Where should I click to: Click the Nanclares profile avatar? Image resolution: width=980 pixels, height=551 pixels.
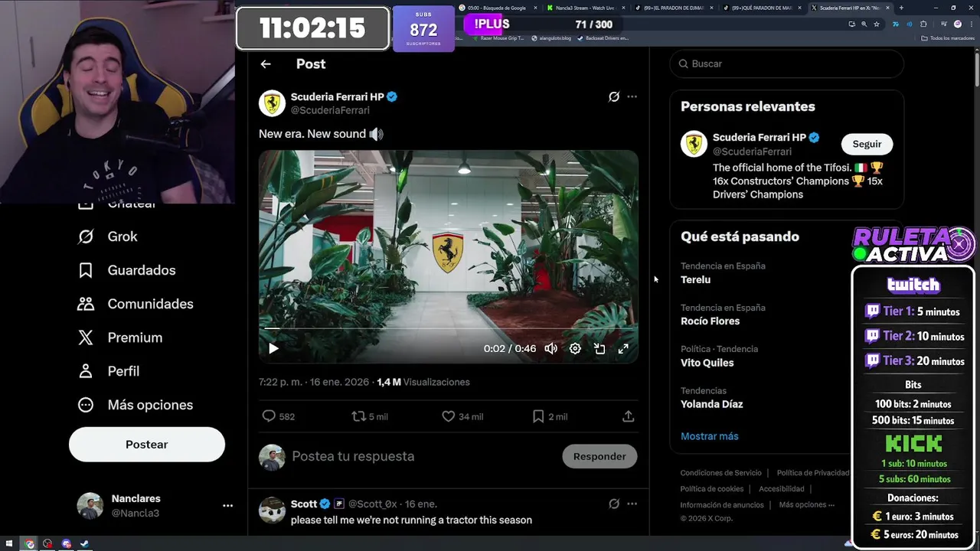coord(90,506)
